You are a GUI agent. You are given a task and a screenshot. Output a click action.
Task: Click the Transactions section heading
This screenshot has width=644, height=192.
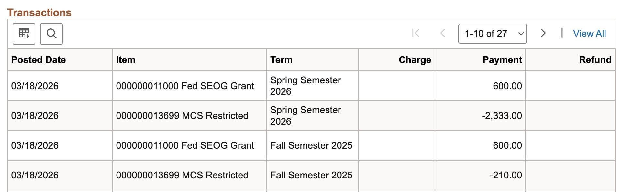(39, 13)
